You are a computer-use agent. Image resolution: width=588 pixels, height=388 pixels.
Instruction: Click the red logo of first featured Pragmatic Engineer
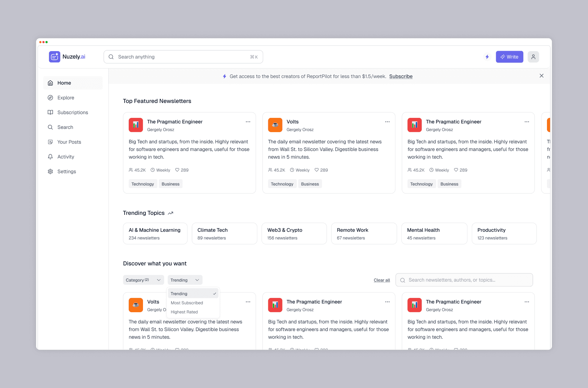click(x=136, y=125)
